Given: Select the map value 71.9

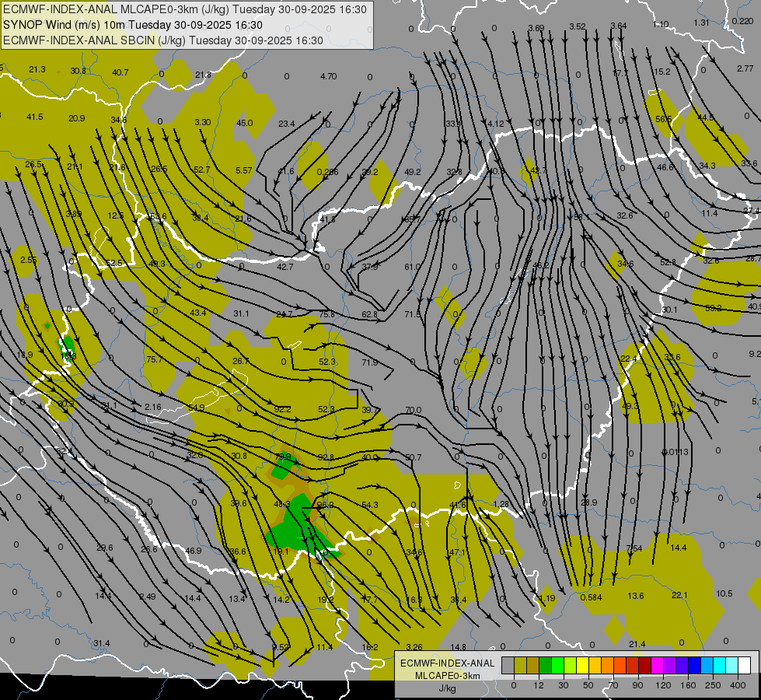Looking at the screenshot, I should click(x=370, y=362).
